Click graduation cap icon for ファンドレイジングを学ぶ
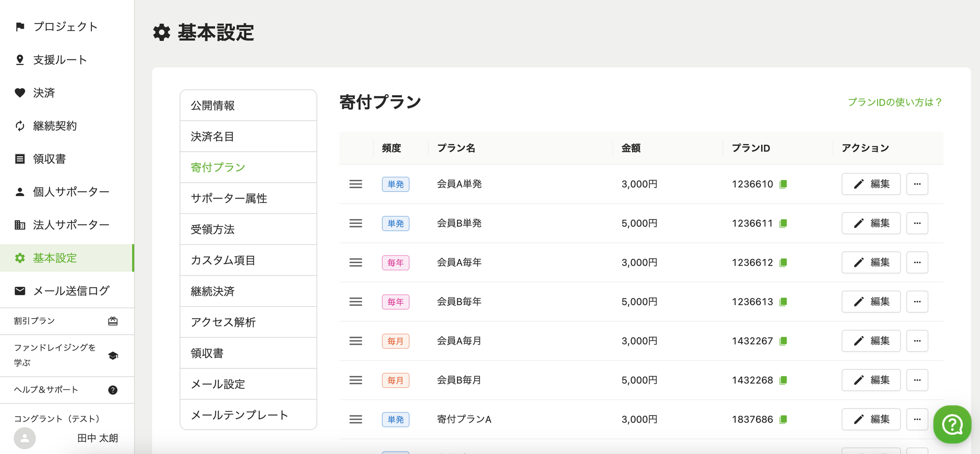The width and height of the screenshot is (980, 454). click(x=113, y=355)
